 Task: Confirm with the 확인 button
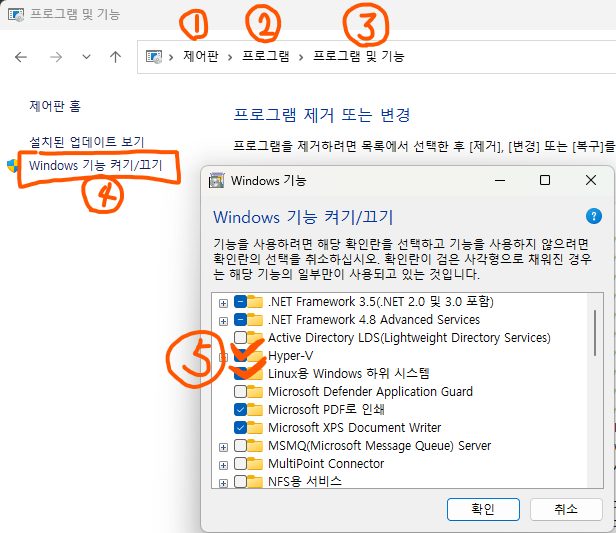point(483,509)
